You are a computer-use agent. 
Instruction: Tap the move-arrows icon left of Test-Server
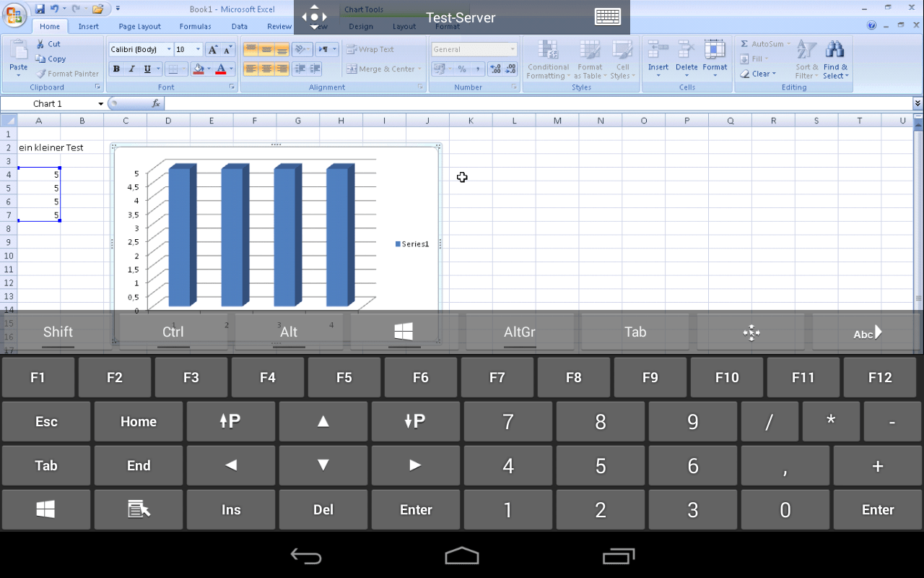(315, 17)
